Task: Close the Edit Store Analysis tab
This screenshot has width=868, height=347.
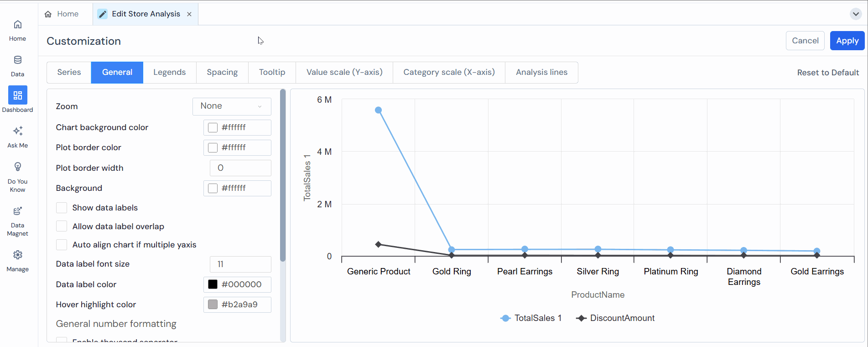Action: tap(189, 14)
